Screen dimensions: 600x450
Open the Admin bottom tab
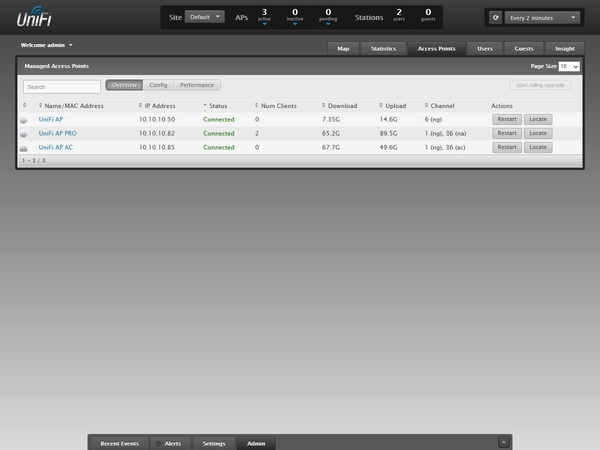[x=256, y=443]
